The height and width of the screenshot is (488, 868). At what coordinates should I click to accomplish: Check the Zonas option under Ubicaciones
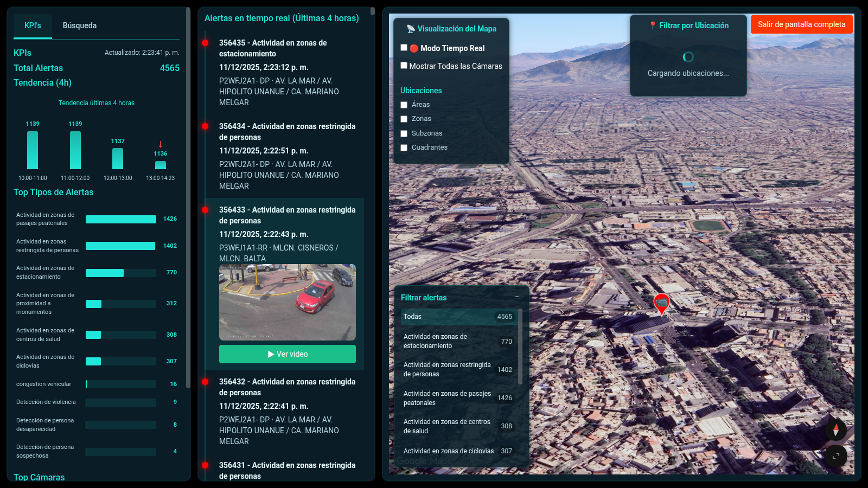click(x=404, y=118)
